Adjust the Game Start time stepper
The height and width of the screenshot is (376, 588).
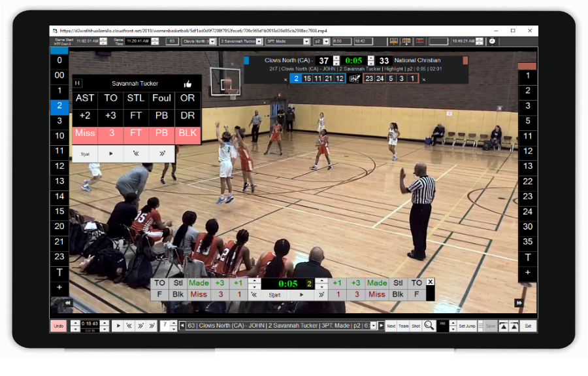pos(103,41)
